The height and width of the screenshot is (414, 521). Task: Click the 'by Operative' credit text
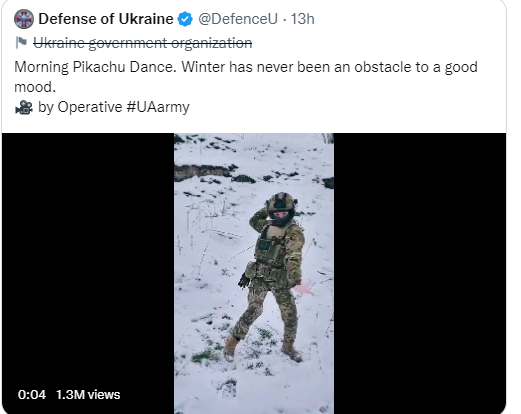pos(80,107)
